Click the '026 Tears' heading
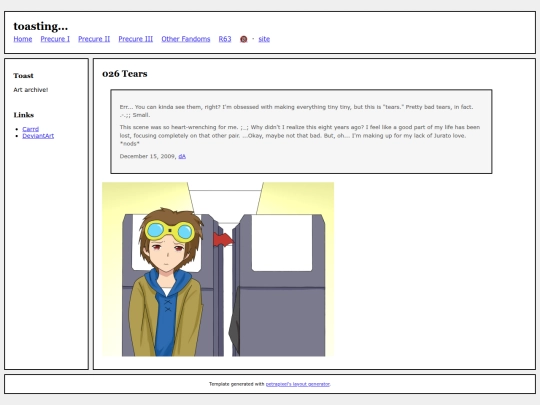The width and height of the screenshot is (540, 405). point(125,74)
